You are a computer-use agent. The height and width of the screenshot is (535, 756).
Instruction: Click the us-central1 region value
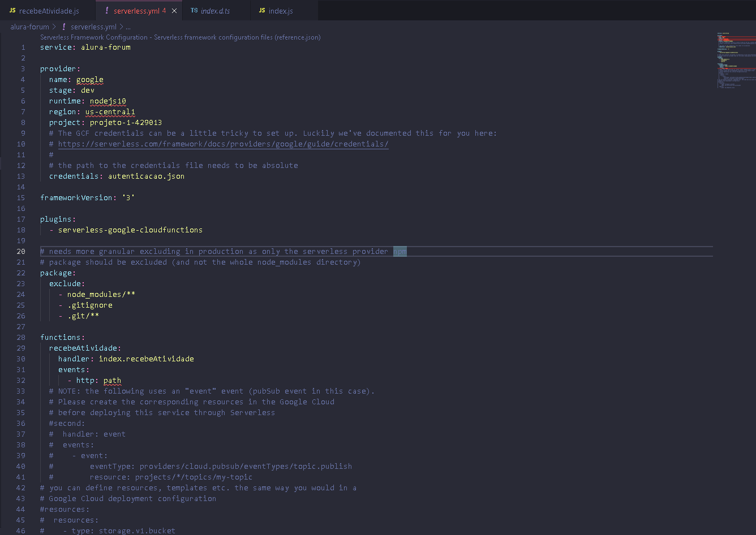[110, 112]
